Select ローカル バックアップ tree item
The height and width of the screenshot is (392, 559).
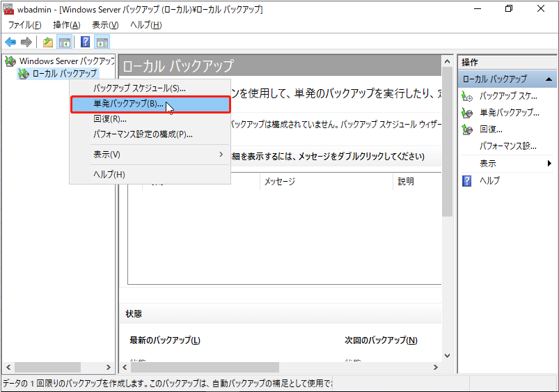[65, 74]
